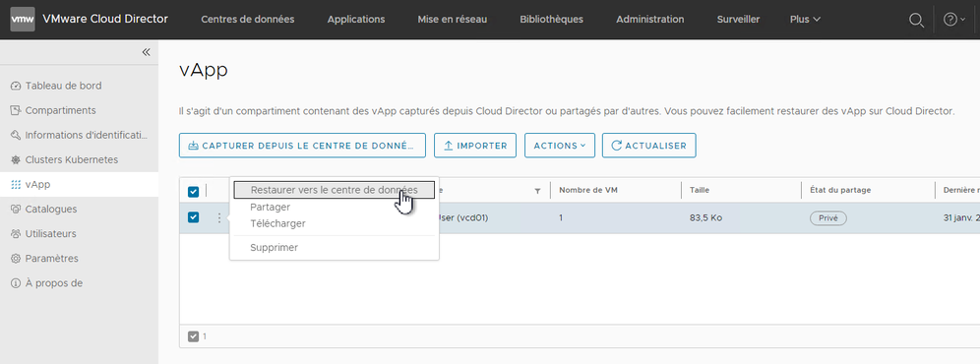The width and height of the screenshot is (980, 364).
Task: Open the Actions dropdown button
Action: pyautogui.click(x=560, y=145)
